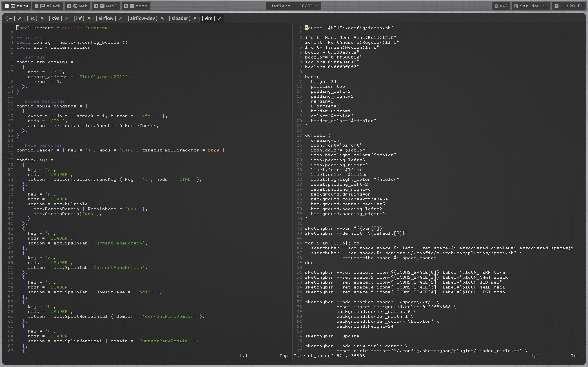The width and height of the screenshot is (588, 367).
Task: Close the k9s tab
Action: [x=66, y=18]
